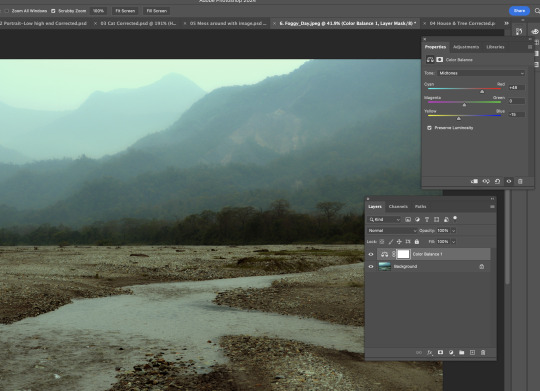
Task: Click the layer mask icon in Properties
Action: pos(440,60)
